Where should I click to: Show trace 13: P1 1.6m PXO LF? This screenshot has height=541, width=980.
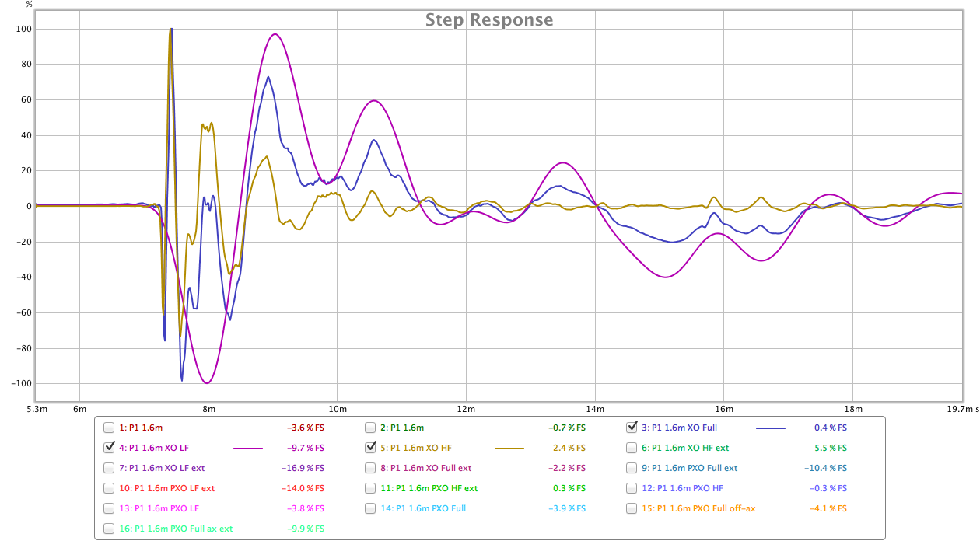pos(109,508)
